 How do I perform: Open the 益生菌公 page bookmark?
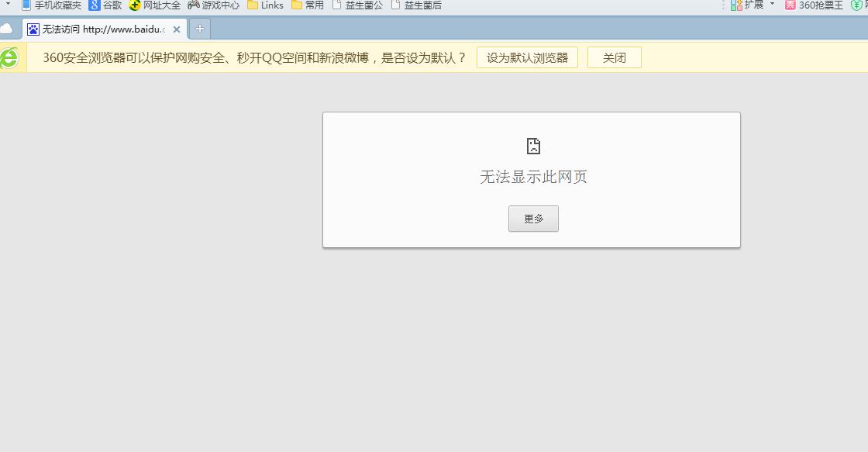pos(357,5)
